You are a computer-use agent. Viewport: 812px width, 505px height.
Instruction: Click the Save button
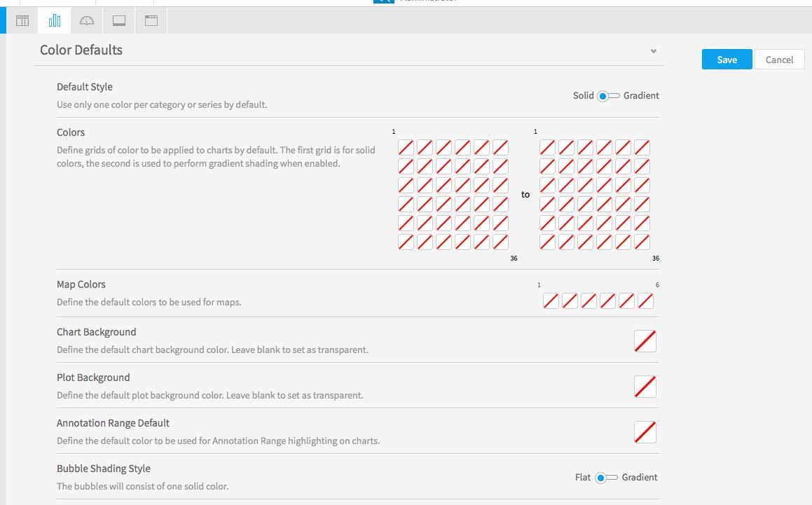pyautogui.click(x=727, y=60)
